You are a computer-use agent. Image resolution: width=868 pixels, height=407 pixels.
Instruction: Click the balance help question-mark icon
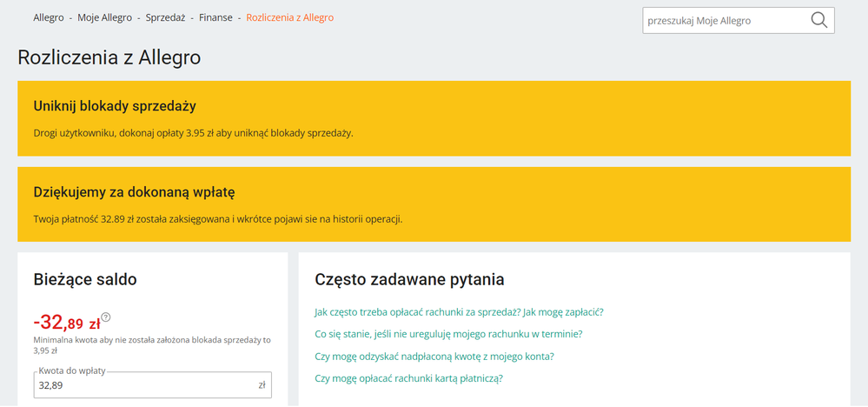106,317
